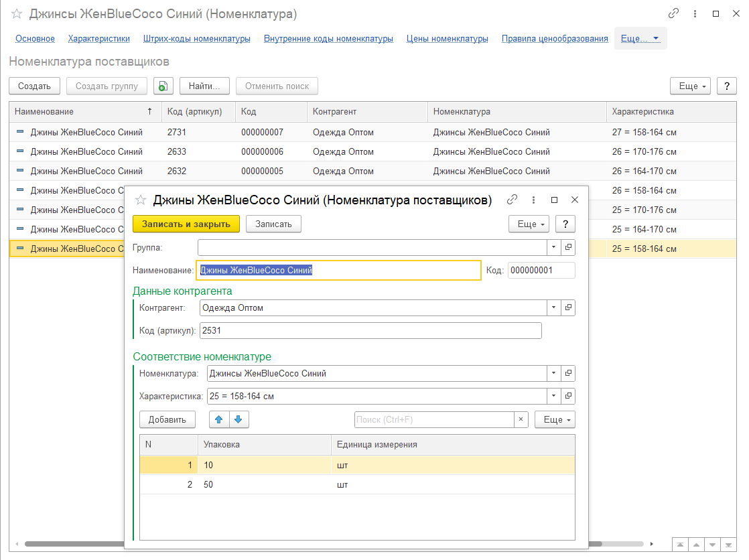Move packaging row up with arrow
The image size is (749, 560).
pyautogui.click(x=219, y=419)
